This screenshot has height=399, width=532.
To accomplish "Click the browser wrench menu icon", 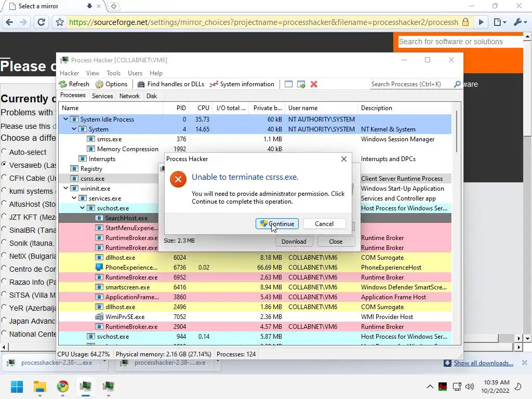I will point(520,22).
